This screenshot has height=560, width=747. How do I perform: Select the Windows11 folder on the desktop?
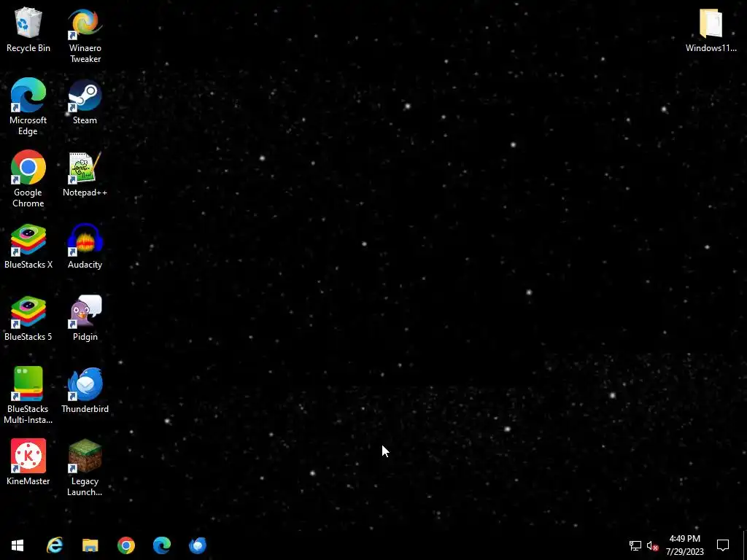click(x=711, y=28)
